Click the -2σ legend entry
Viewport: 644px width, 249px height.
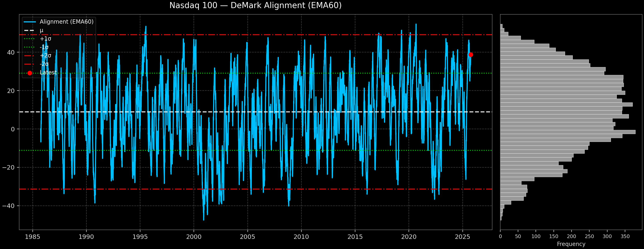(x=44, y=64)
